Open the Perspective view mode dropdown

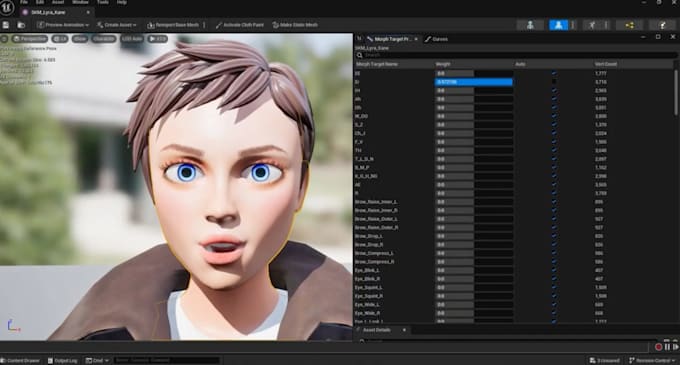coord(30,39)
